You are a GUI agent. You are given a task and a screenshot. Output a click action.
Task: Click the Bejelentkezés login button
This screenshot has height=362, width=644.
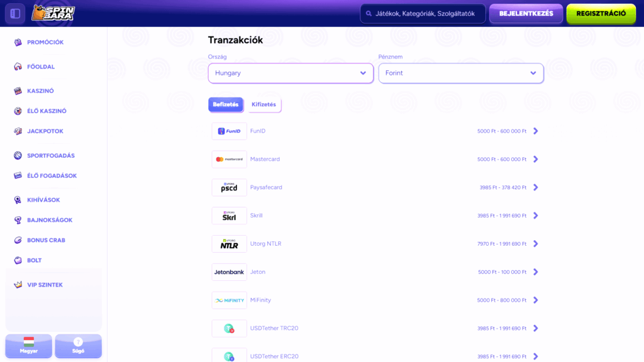point(526,13)
